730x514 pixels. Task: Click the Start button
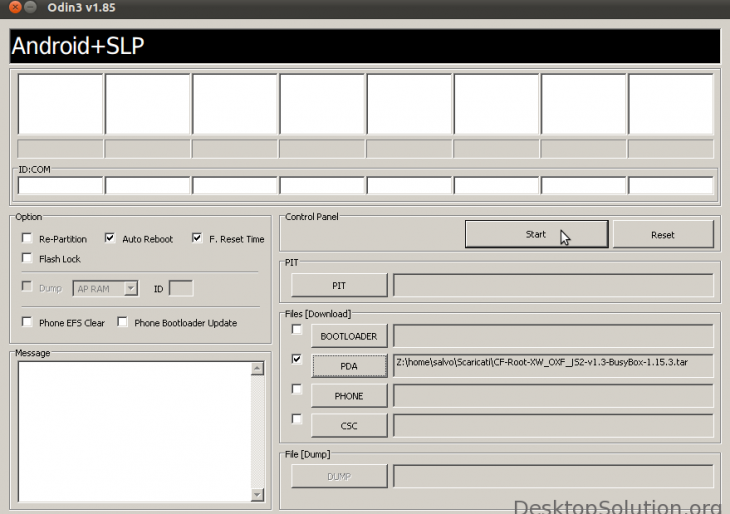536,235
